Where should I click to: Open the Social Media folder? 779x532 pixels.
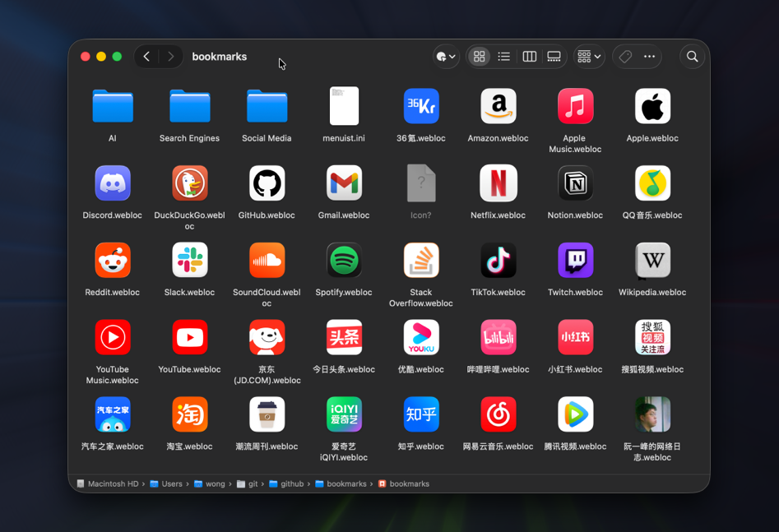coord(267,106)
